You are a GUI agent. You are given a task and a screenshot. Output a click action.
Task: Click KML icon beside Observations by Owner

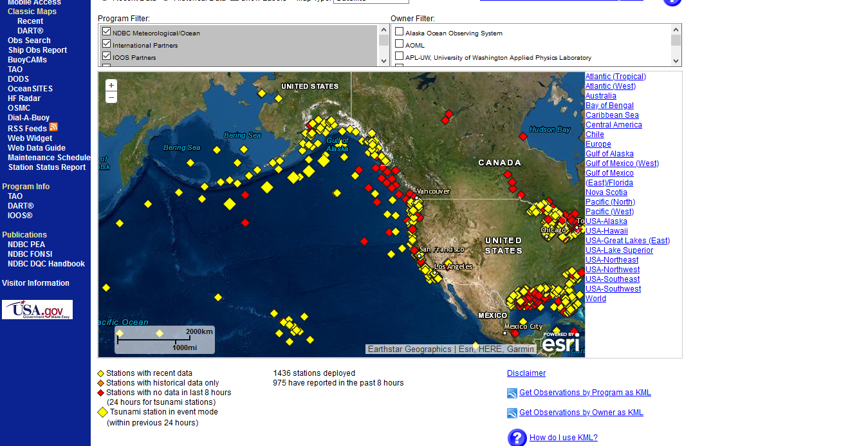(512, 413)
